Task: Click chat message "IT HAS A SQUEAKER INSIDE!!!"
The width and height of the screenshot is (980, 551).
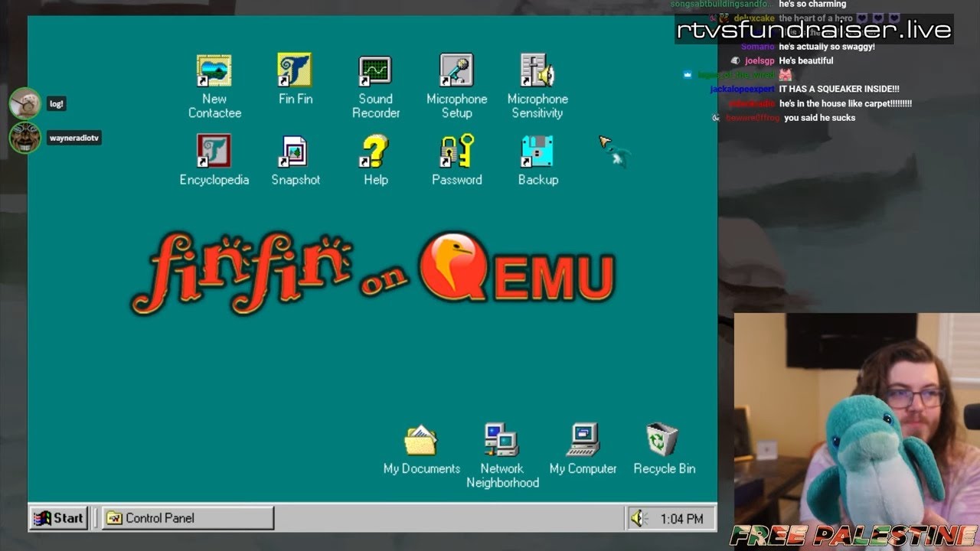Action: click(839, 89)
